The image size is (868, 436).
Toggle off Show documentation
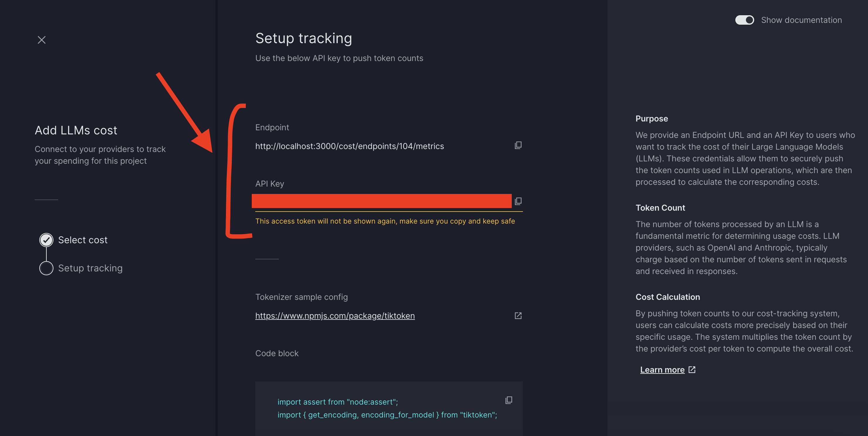(744, 20)
